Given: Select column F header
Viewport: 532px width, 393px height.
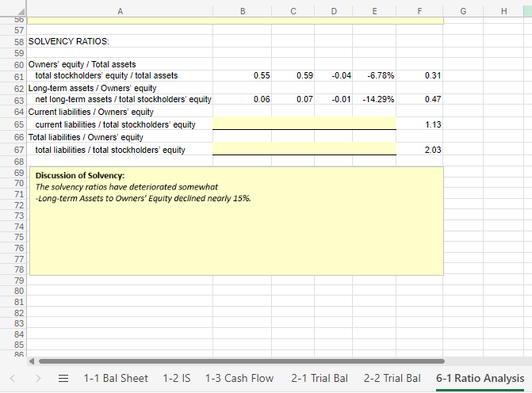Looking at the screenshot, I should point(419,11).
